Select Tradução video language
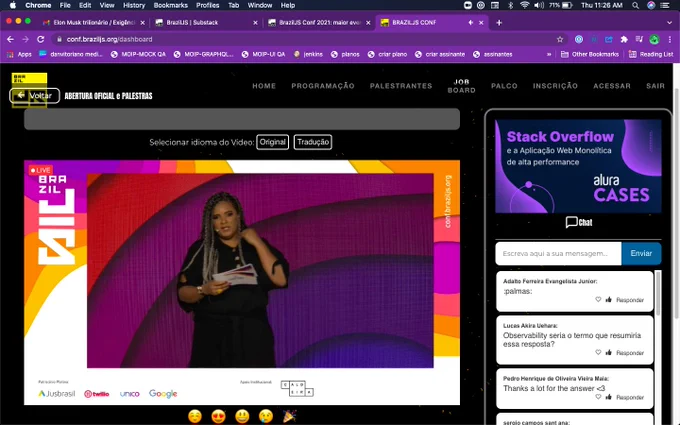This screenshot has width=680, height=425. 313,142
